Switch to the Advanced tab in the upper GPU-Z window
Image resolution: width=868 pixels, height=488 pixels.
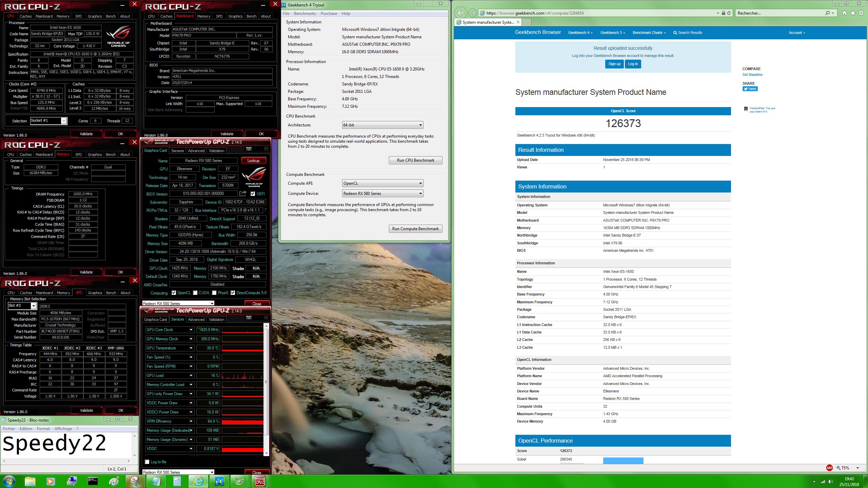click(x=196, y=151)
